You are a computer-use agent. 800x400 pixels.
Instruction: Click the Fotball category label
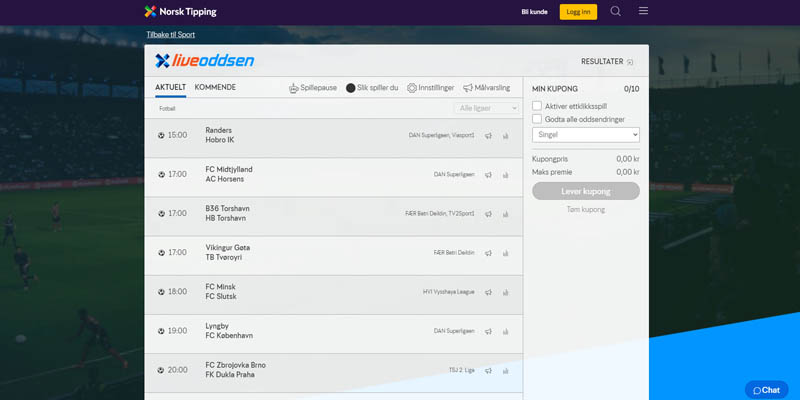167,109
